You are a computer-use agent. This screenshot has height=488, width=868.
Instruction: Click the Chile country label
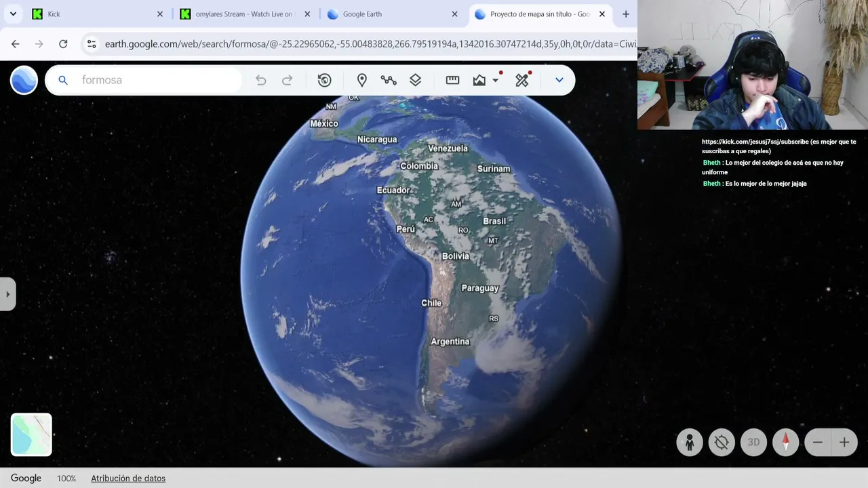click(x=431, y=303)
